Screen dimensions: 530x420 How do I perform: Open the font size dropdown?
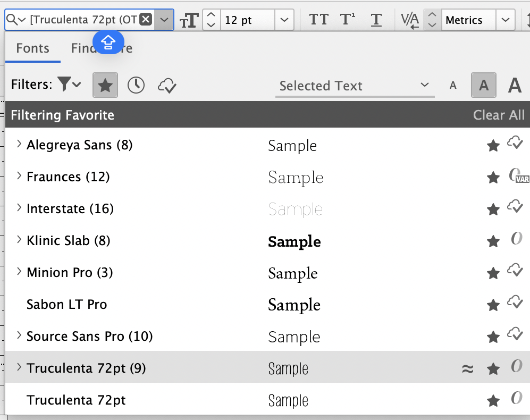point(284,20)
